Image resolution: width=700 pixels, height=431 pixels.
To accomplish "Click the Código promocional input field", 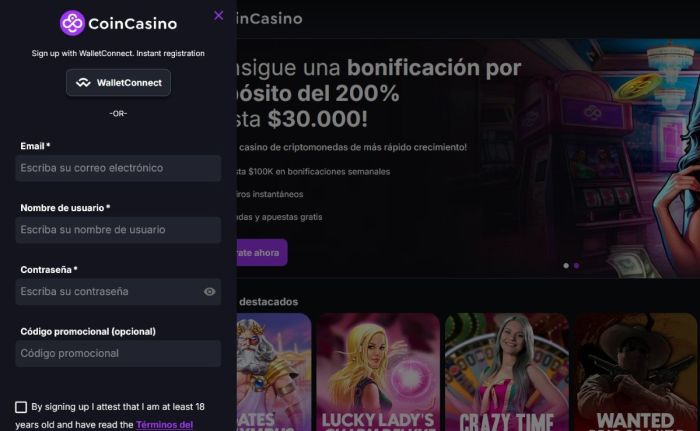I will point(118,353).
